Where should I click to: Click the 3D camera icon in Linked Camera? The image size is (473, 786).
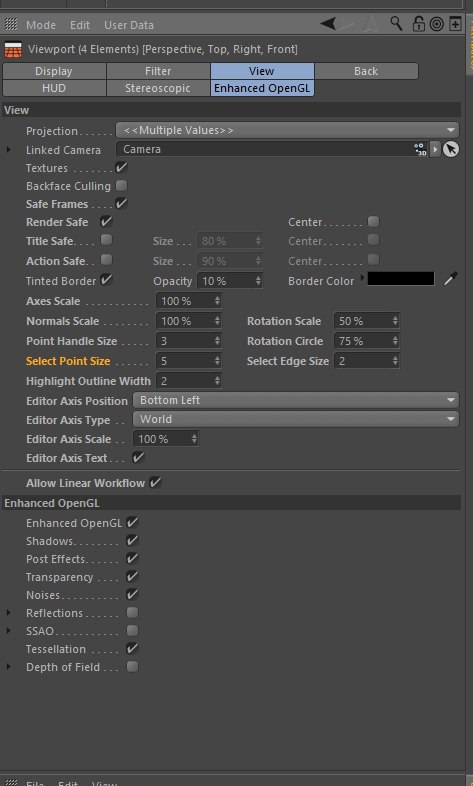[420, 149]
